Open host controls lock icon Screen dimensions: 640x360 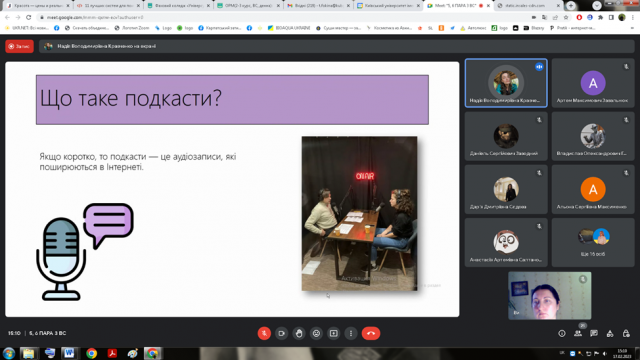[x=626, y=333]
